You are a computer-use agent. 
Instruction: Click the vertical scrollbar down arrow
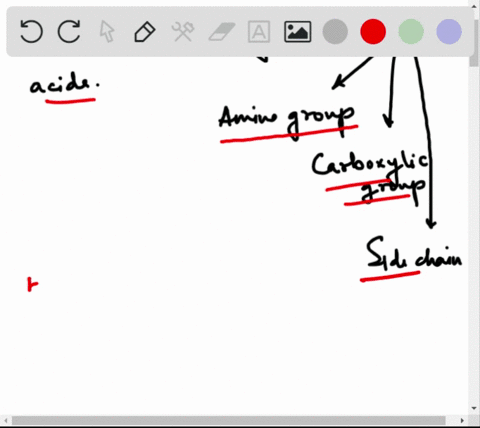474,408
